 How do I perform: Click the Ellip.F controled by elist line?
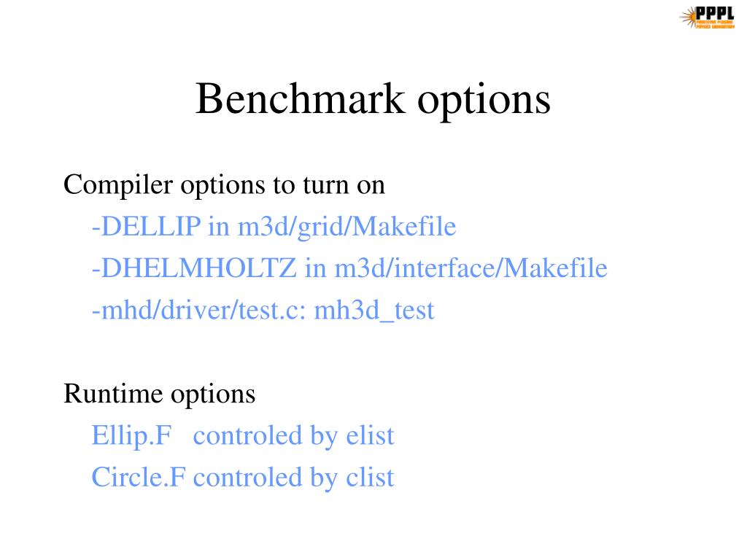[243, 436]
